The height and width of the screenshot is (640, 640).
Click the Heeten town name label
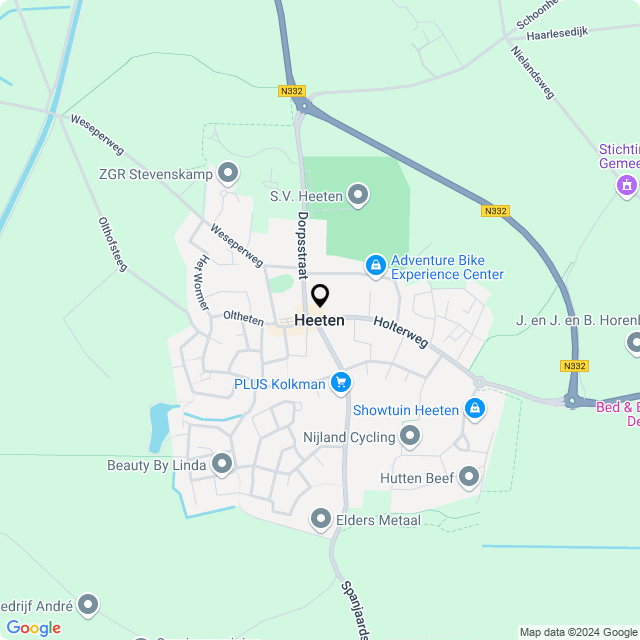320,320
